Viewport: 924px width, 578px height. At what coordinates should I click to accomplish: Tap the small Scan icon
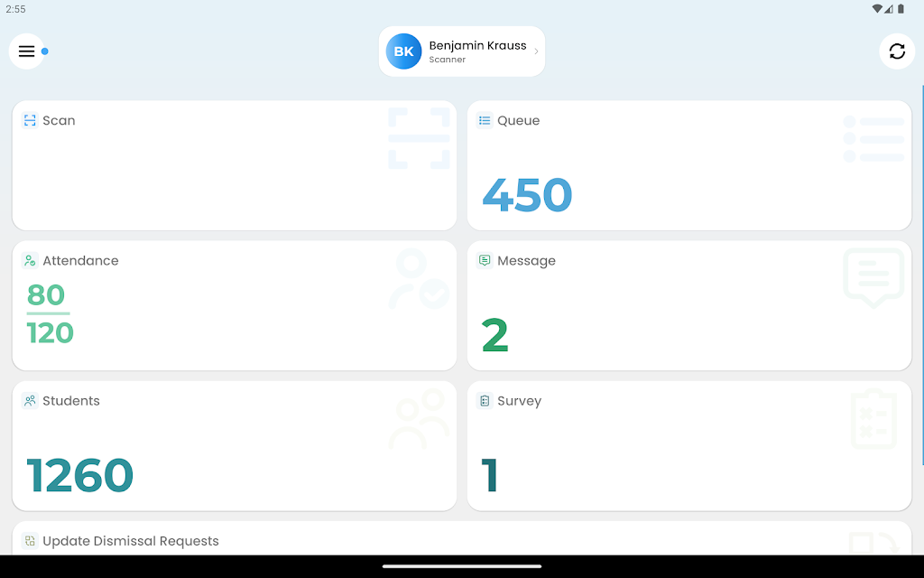30,121
